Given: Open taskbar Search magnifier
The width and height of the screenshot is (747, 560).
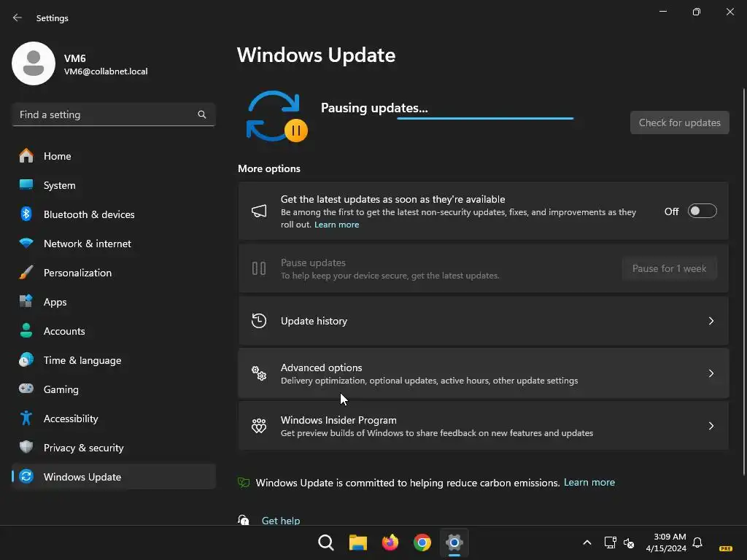Looking at the screenshot, I should pos(326,542).
